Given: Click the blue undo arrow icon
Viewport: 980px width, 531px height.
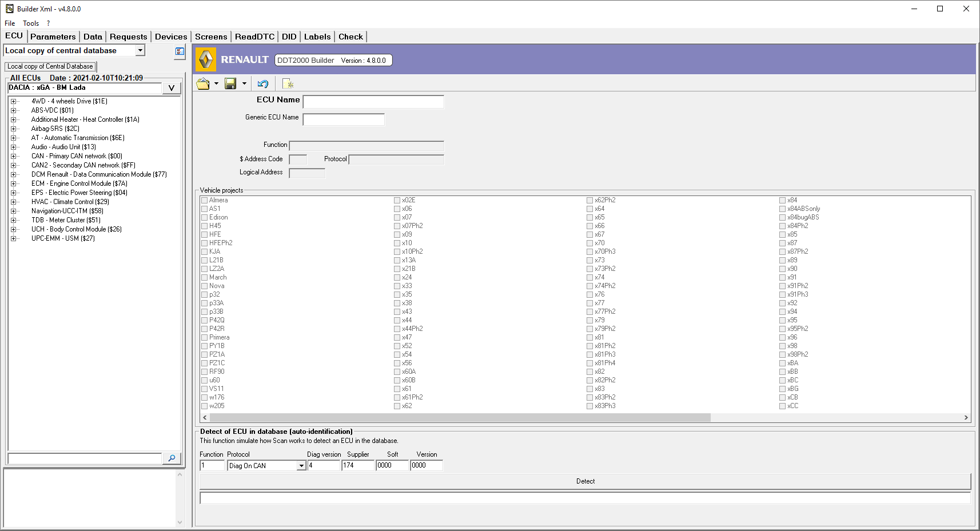Looking at the screenshot, I should tap(263, 84).
